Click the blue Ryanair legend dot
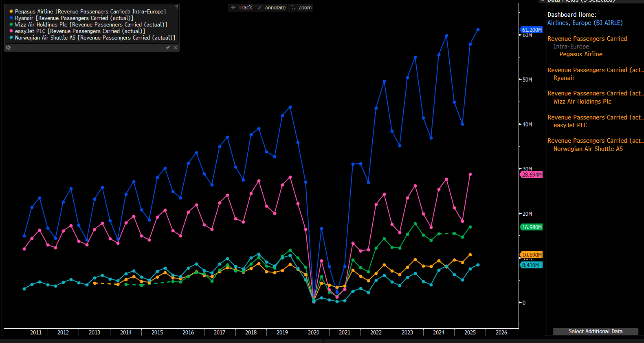644x343 pixels. point(11,18)
